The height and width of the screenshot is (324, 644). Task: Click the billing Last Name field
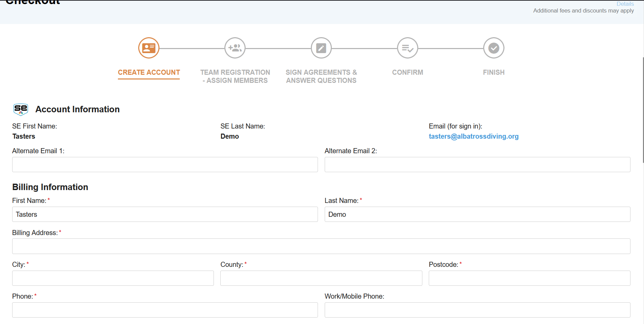coord(477,214)
